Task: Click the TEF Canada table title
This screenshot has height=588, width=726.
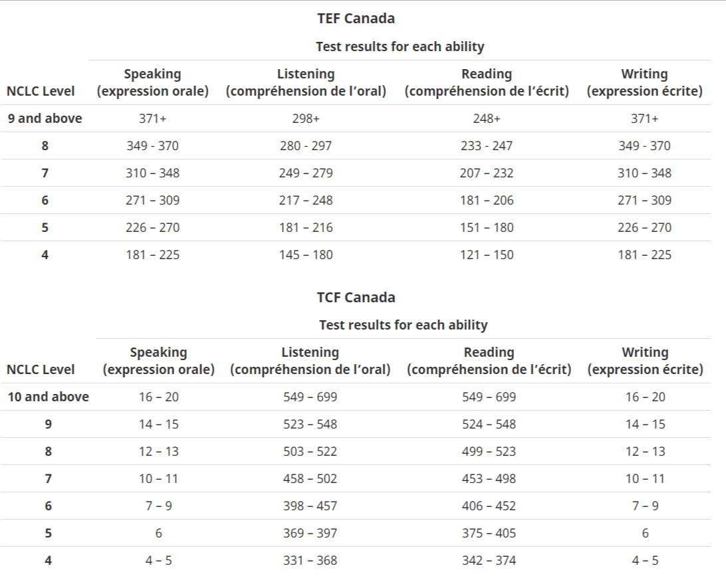Action: click(x=356, y=19)
